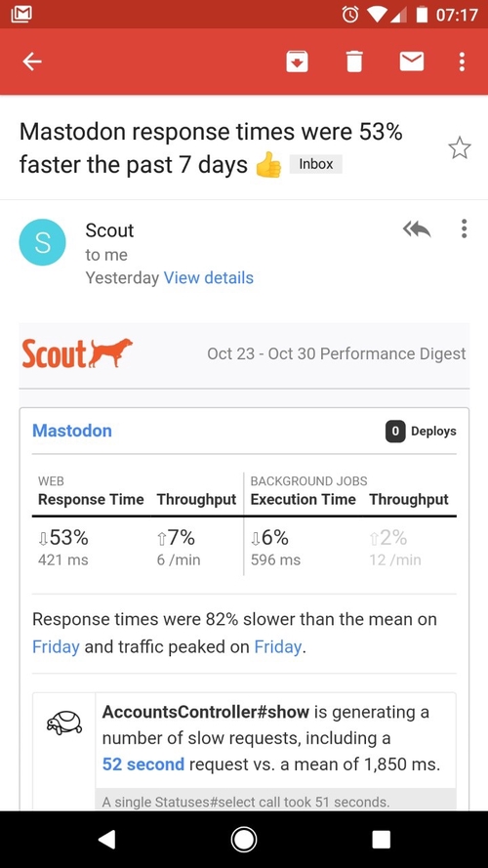Open the toolbar overflow menu

click(463, 62)
